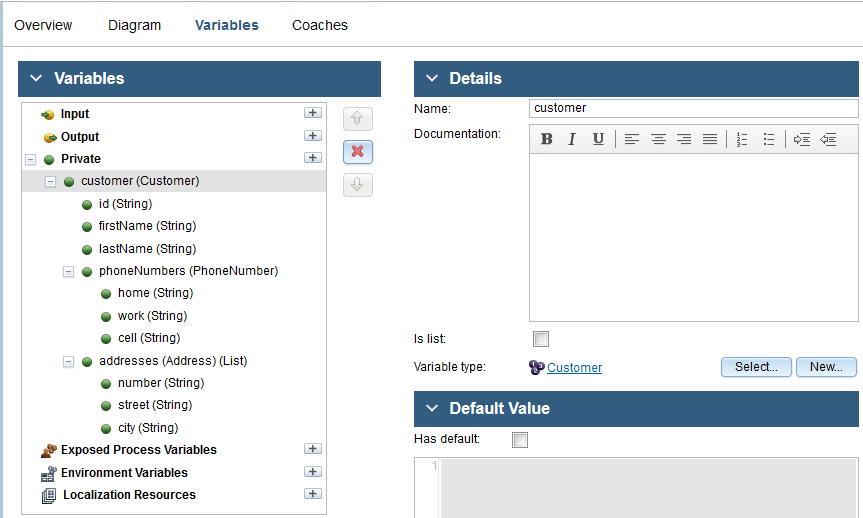Select the phoneNumbers (PhoneNumber) variable
The width and height of the screenshot is (863, 518).
pos(188,271)
